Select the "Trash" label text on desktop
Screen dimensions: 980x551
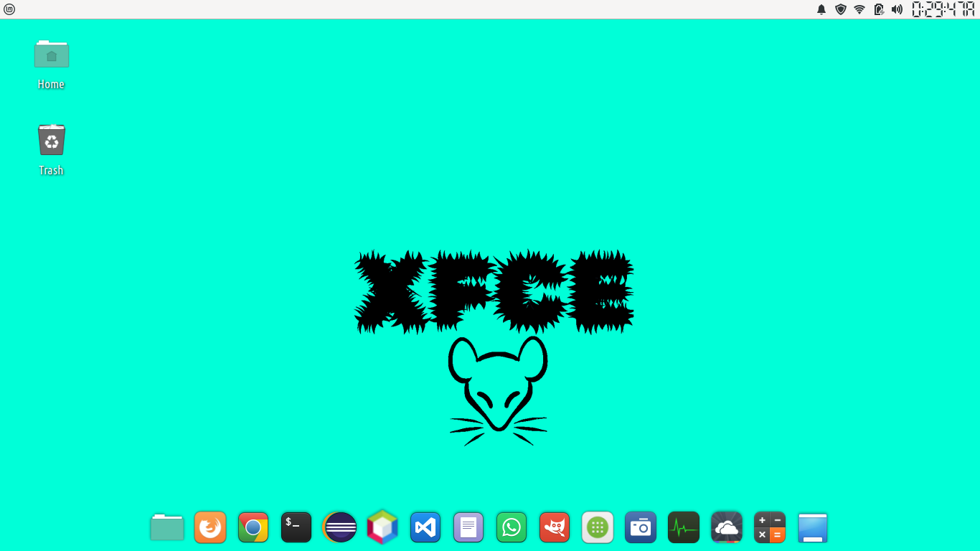click(x=51, y=171)
